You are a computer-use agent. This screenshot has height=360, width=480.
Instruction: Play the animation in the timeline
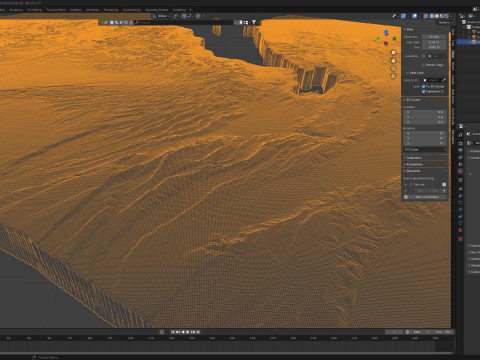(187, 332)
